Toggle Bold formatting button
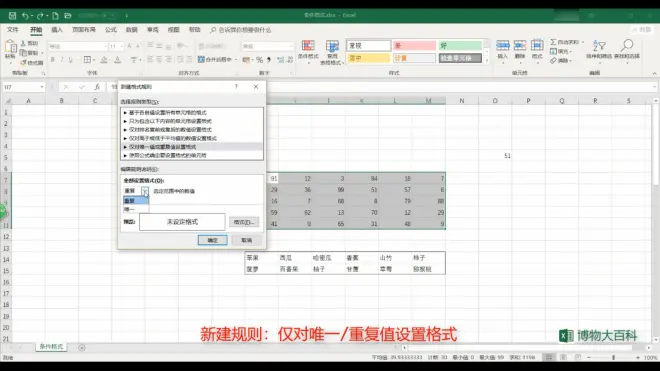660x371 pixels. (53, 60)
